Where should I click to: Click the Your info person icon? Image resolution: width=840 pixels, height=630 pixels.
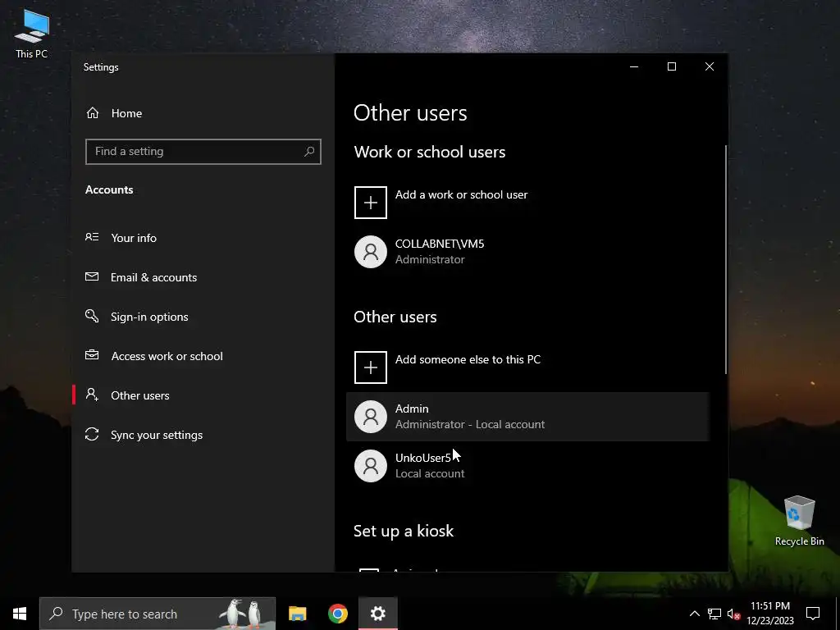[92, 237]
